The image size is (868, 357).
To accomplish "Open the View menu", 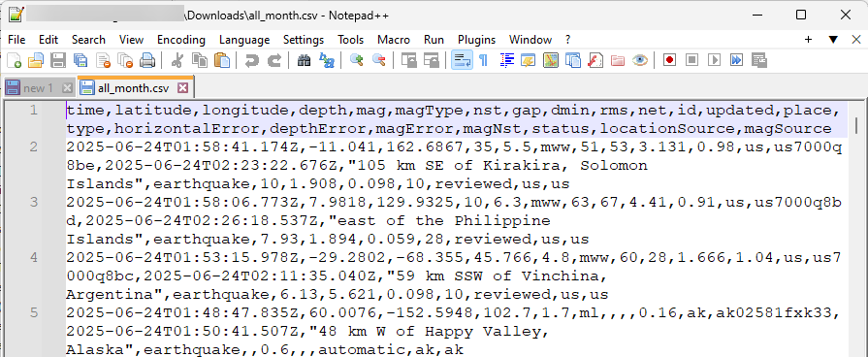I will pyautogui.click(x=131, y=40).
